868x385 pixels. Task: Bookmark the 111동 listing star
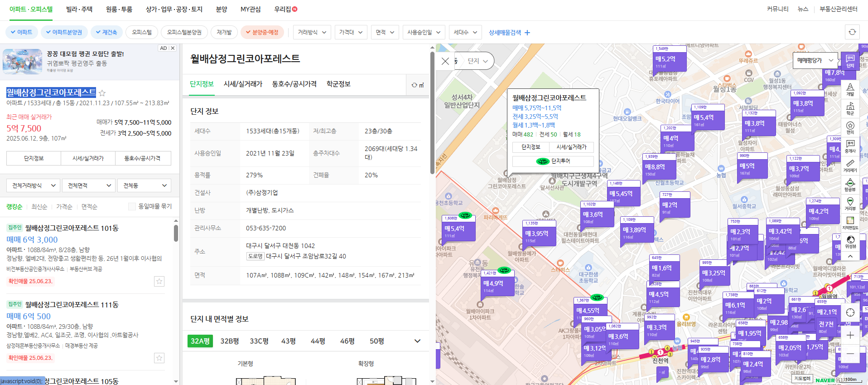(159, 358)
